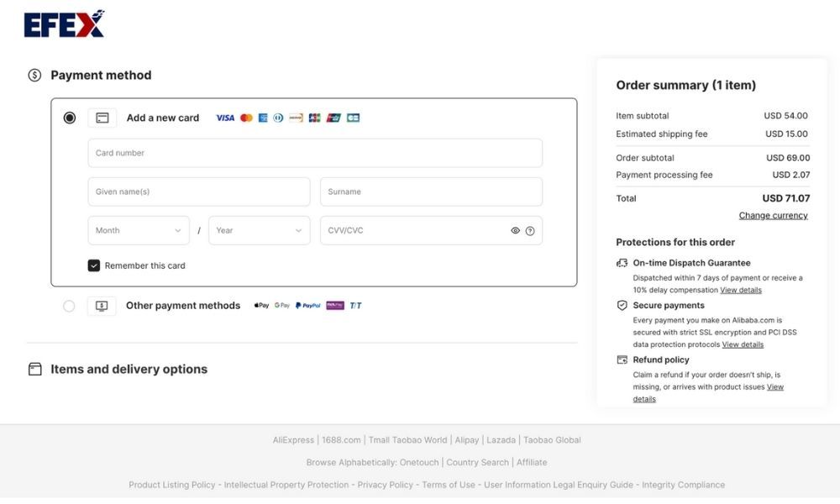Click the JCB card logo

314,118
